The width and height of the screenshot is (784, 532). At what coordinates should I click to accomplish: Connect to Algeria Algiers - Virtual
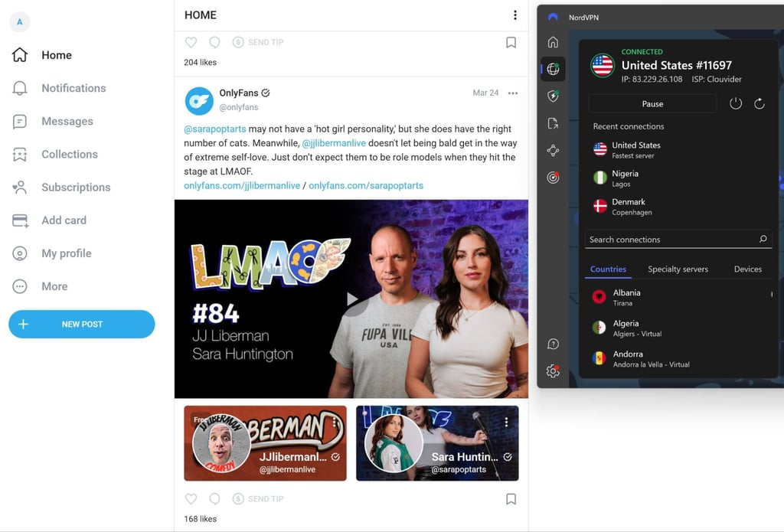(680, 328)
